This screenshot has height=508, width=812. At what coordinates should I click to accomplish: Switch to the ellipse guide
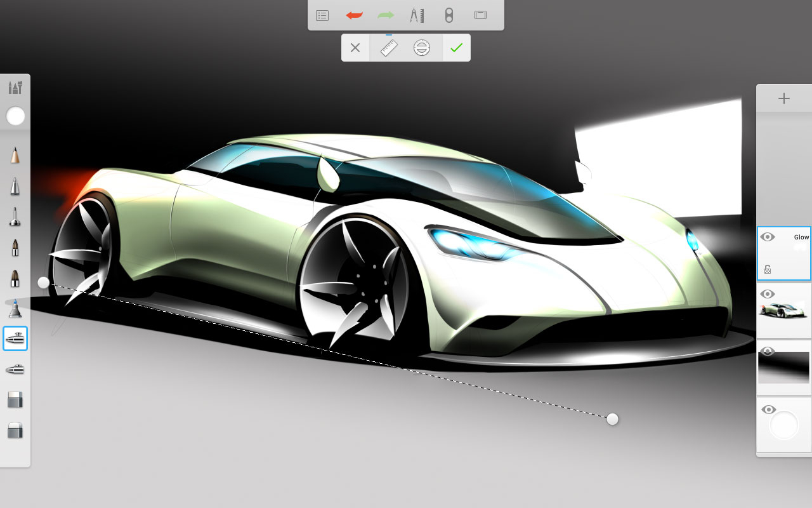[422, 48]
